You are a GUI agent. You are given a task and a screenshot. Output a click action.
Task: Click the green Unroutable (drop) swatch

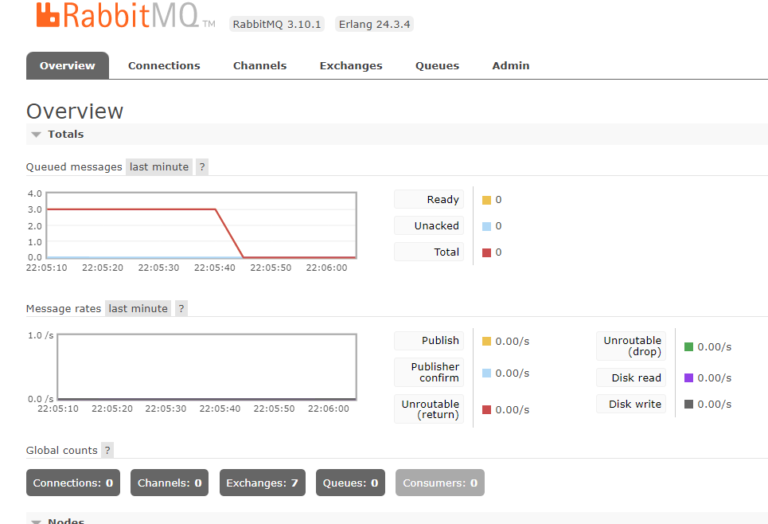pos(689,347)
